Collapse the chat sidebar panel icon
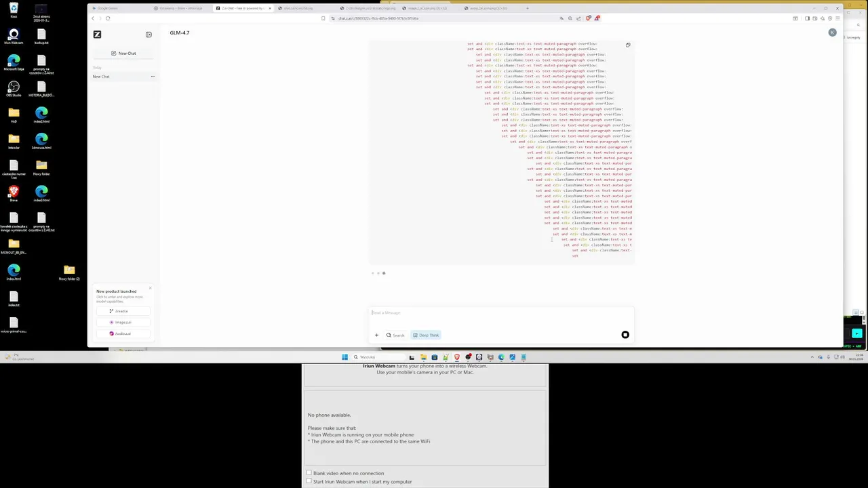The width and height of the screenshot is (868, 488). click(x=149, y=35)
